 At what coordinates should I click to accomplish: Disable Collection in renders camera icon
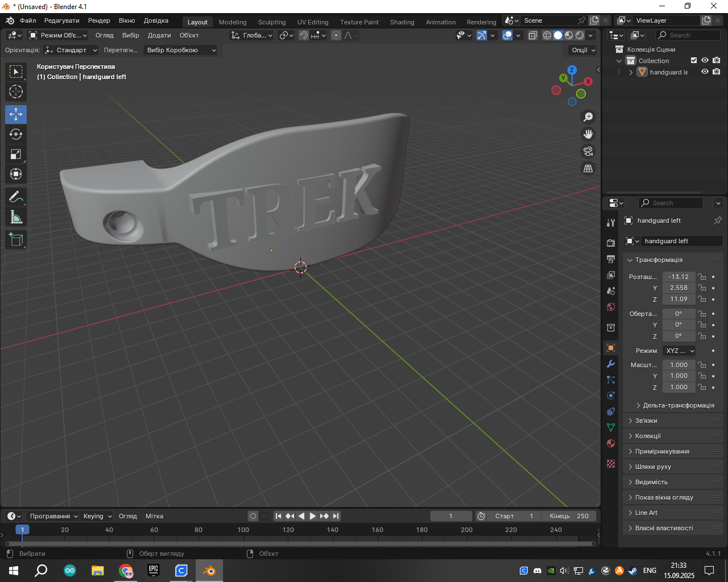717,60
